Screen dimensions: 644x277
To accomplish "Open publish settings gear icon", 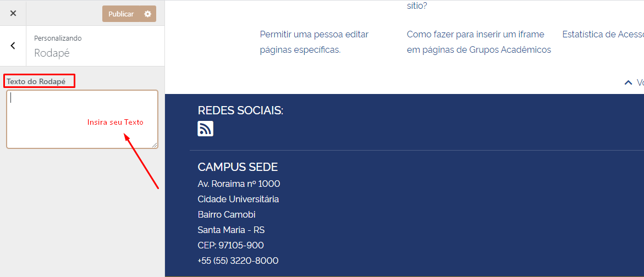I will (x=147, y=14).
